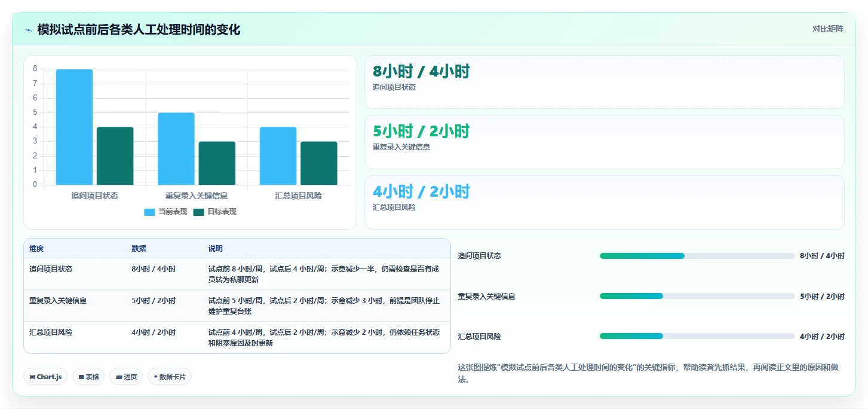Click the description starting 试点前 5 小时/周

coord(324,306)
